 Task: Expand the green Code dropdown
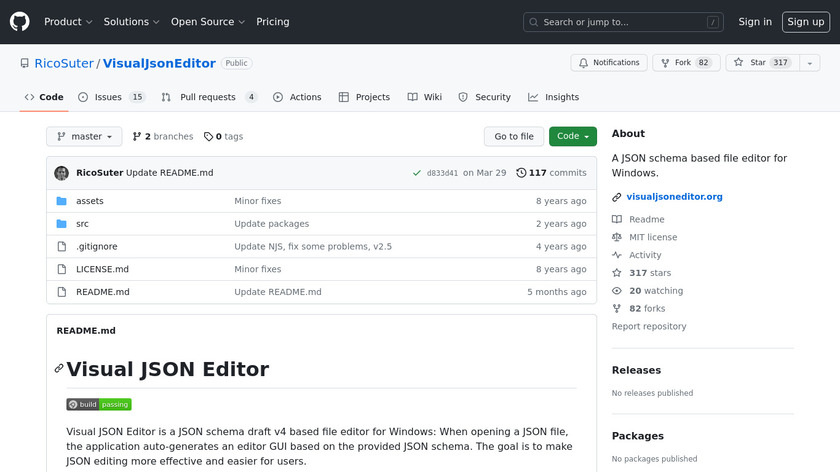tap(572, 137)
